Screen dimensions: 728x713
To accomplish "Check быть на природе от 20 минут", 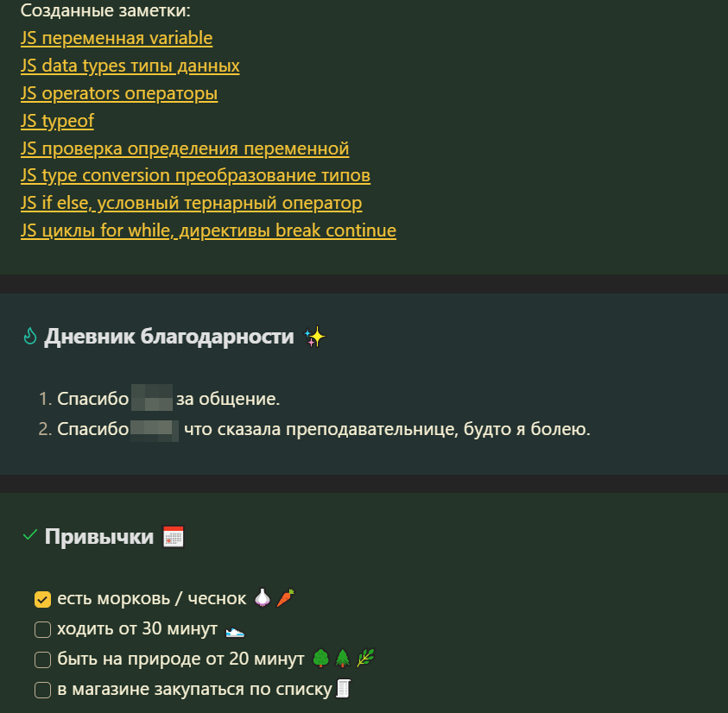I will tap(42, 659).
